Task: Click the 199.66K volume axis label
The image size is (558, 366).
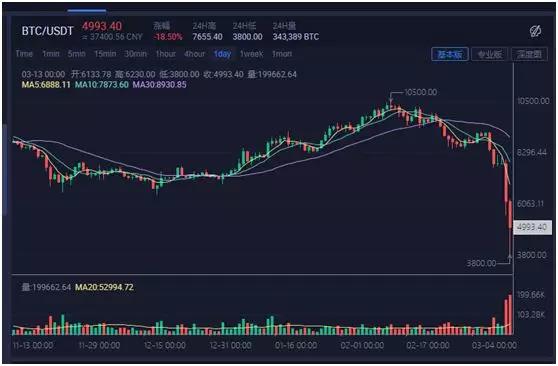Action: (531, 294)
